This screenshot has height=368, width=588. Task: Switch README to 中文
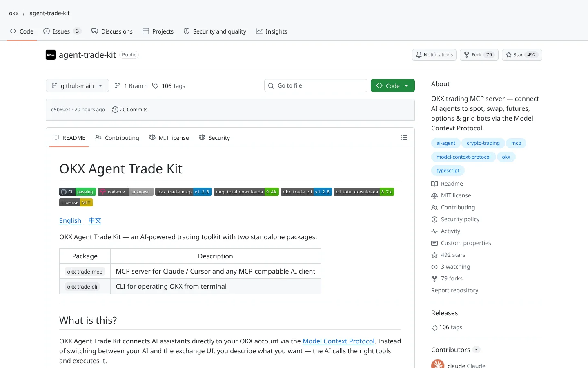(95, 221)
